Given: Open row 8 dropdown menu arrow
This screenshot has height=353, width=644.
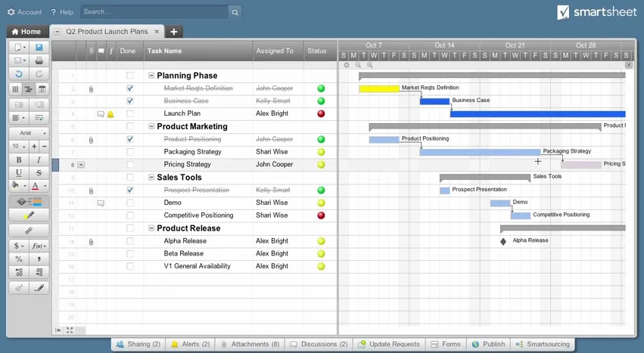Looking at the screenshot, I should point(81,165).
